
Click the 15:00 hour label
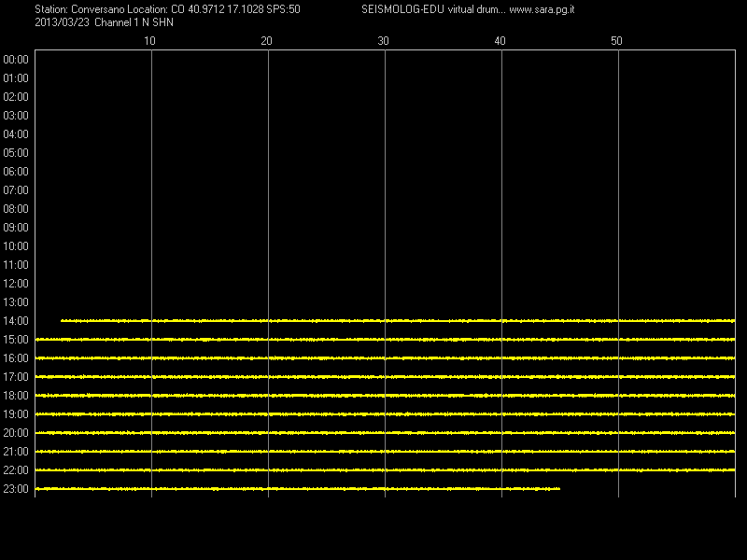pyautogui.click(x=16, y=340)
